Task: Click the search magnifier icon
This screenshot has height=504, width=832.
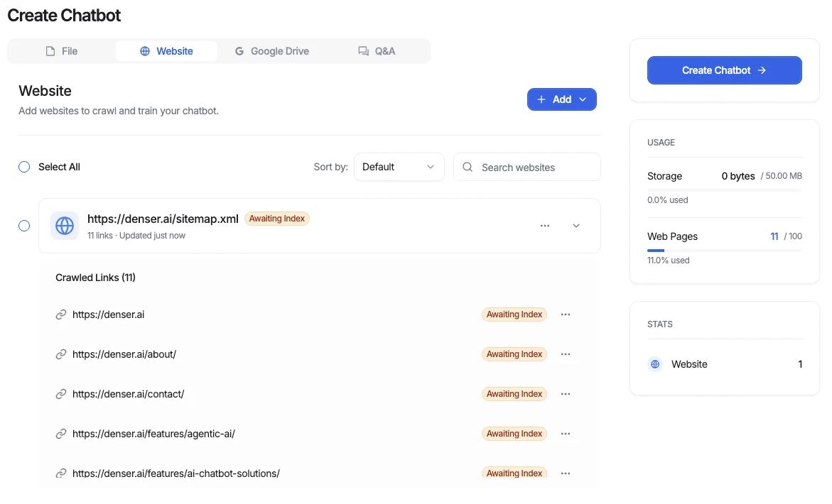Action: 468,167
